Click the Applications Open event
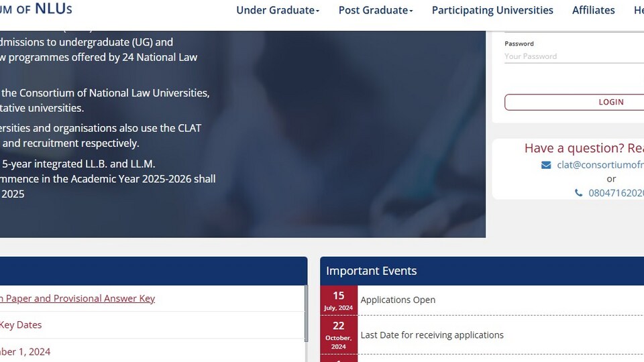644x362 pixels. point(398,300)
